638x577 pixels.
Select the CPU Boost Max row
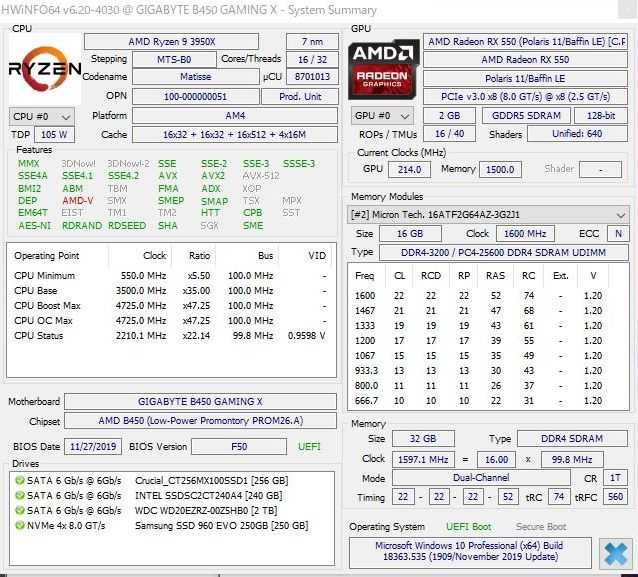coord(171,306)
